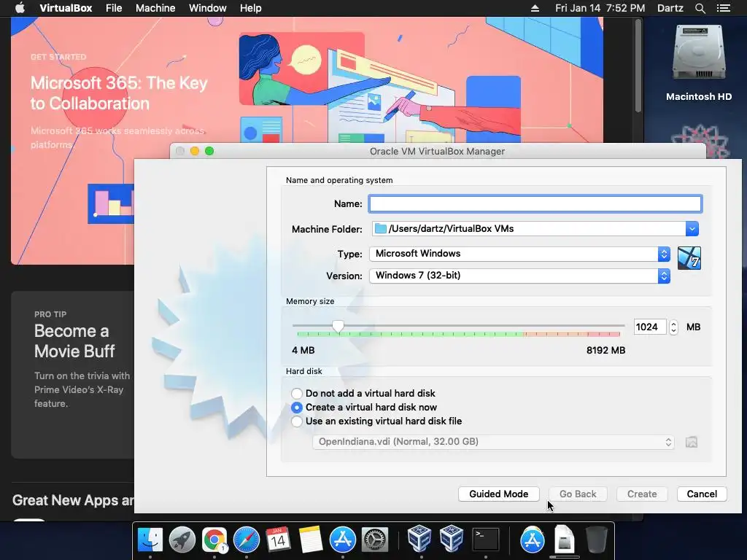Click the Guided Mode button
The width and height of the screenshot is (747, 560).
[x=499, y=494]
